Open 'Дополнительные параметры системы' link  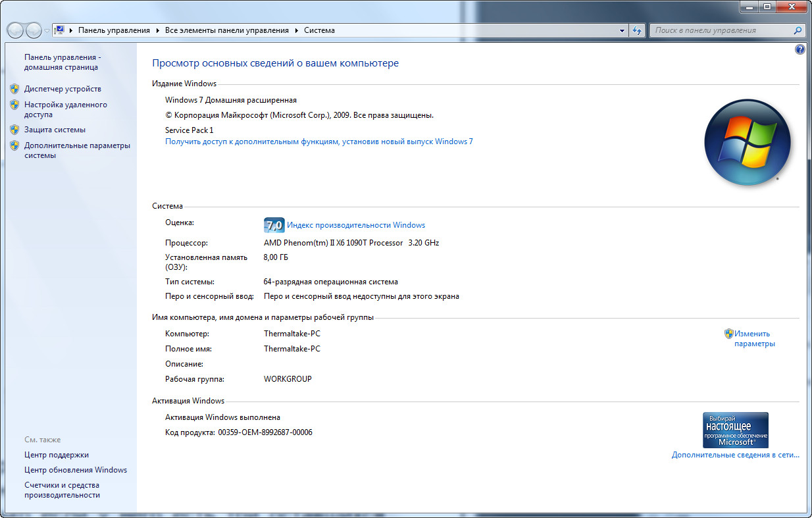pos(77,150)
